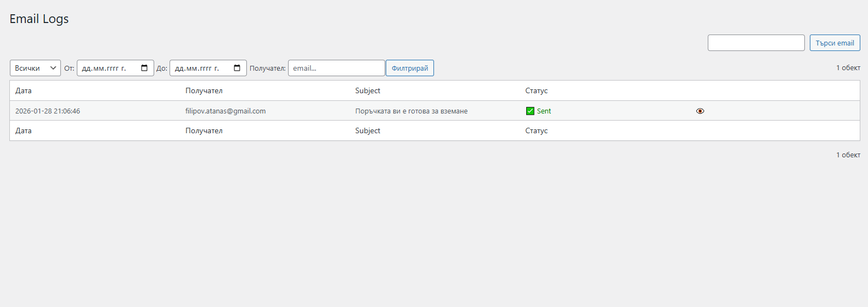Screen dimensions: 868x307
Task: Click the 2026-01-28 21:06:46 log date
Action: tap(48, 111)
